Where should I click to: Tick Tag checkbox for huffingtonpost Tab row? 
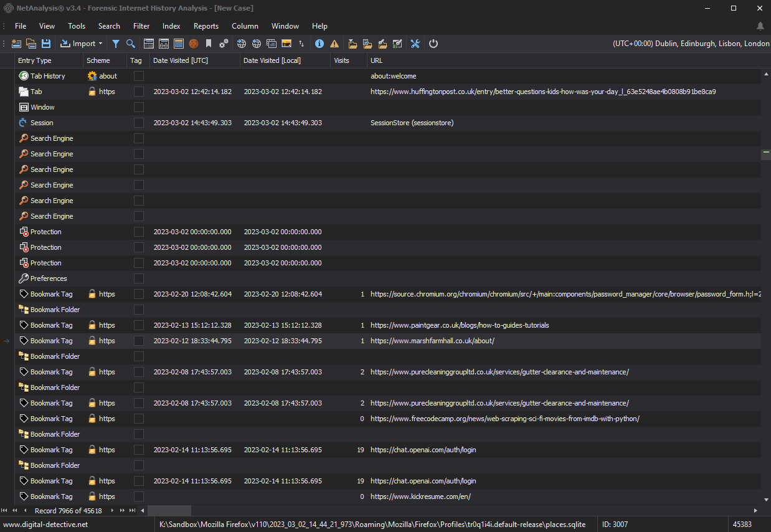click(139, 92)
